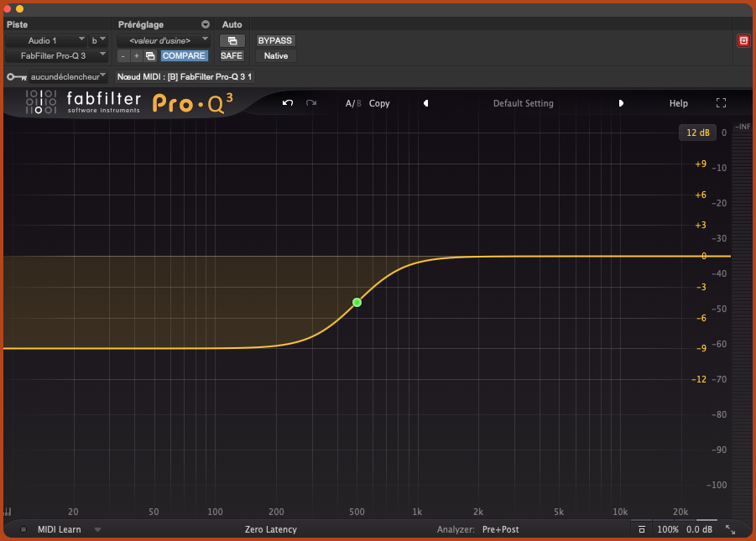756x541 pixels.
Task: Click the resize icon in bottom right corner
Action: point(730,529)
